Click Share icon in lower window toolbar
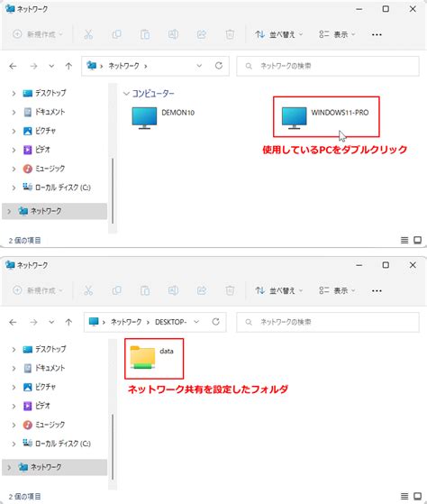This screenshot has width=427, height=504. pyautogui.click(x=201, y=290)
